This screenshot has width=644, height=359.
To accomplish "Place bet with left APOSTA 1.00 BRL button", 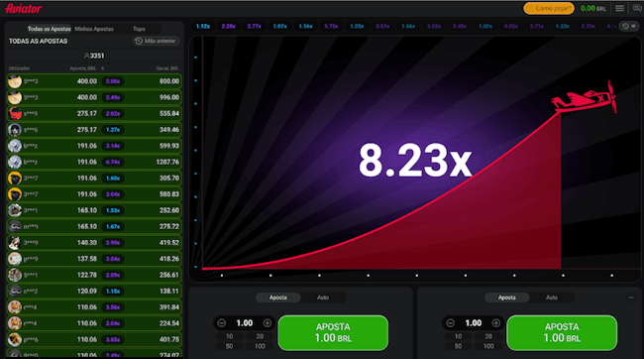I will [x=333, y=332].
